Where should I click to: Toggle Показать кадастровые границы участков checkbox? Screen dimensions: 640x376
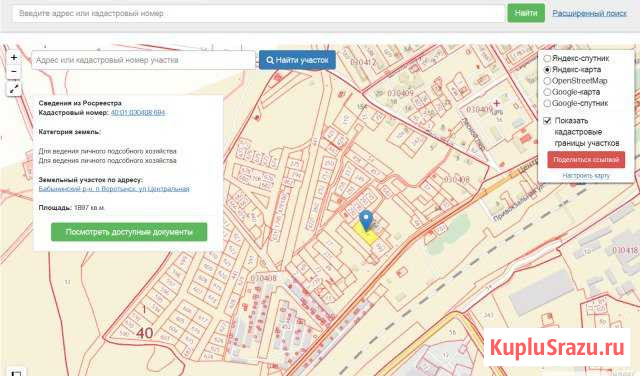(547, 121)
